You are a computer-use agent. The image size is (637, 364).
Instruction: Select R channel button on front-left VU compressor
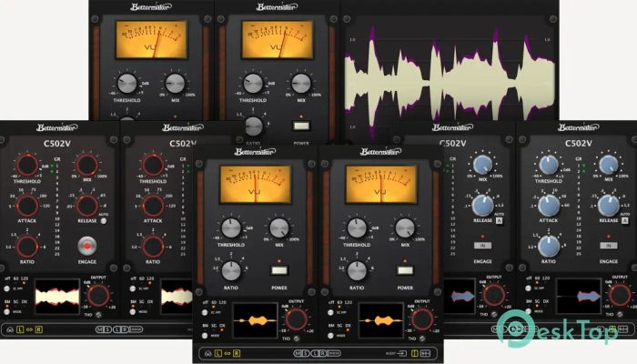(237, 351)
